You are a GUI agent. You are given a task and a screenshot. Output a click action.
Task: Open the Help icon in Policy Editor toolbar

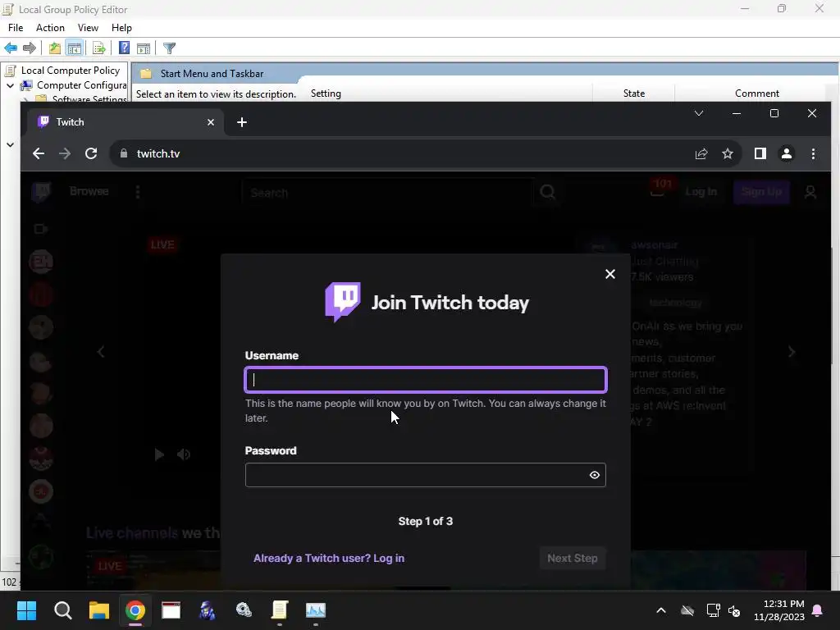125,48
